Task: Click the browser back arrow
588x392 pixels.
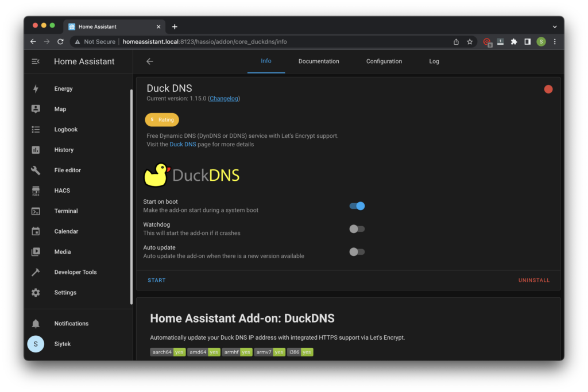Action: 33,41
